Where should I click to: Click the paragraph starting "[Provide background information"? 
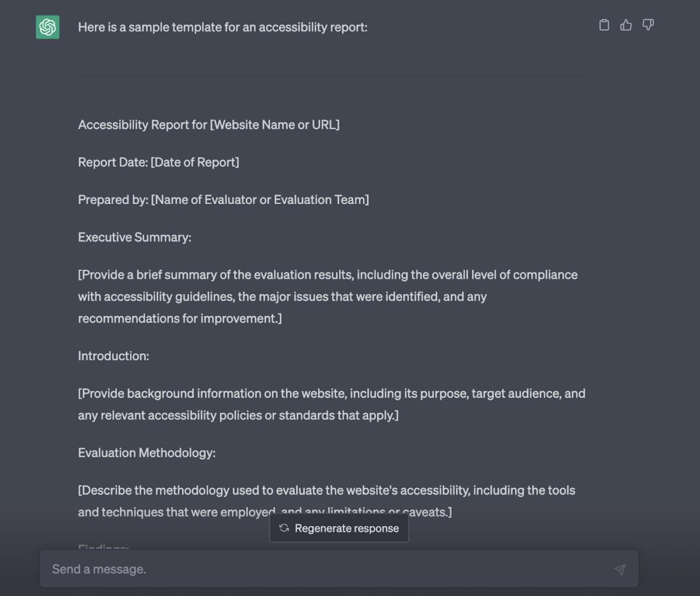click(331, 404)
